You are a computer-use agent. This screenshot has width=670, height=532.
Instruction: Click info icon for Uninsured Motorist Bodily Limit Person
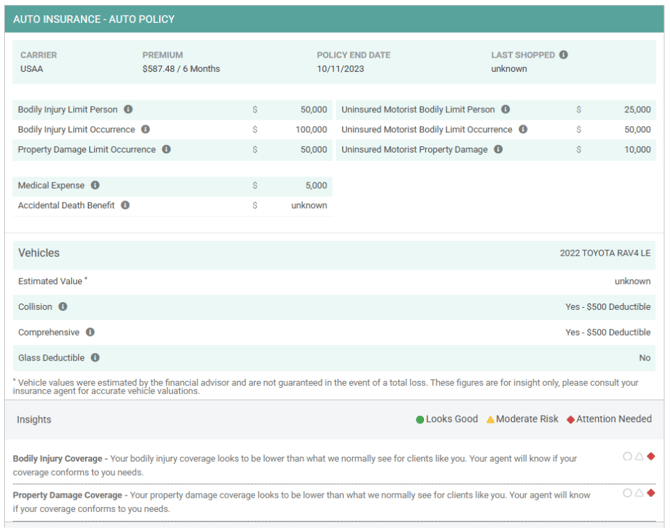[505, 109]
